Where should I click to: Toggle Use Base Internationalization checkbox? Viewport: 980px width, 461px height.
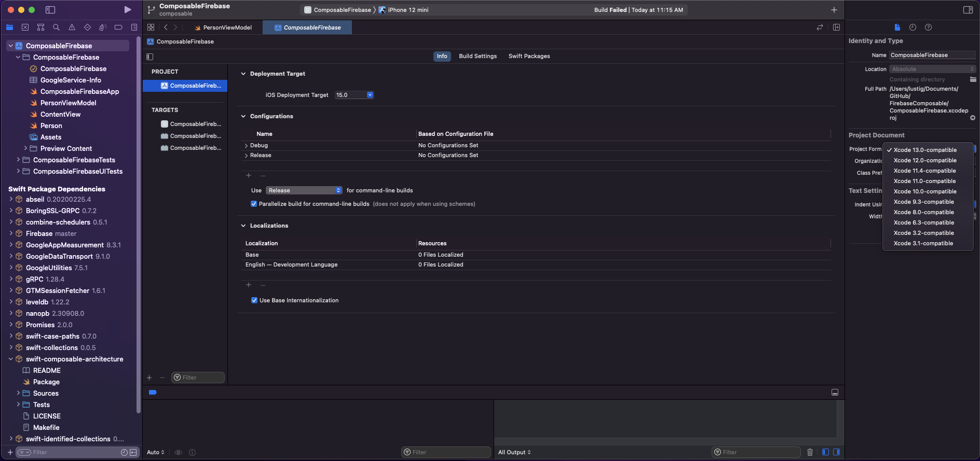point(254,300)
